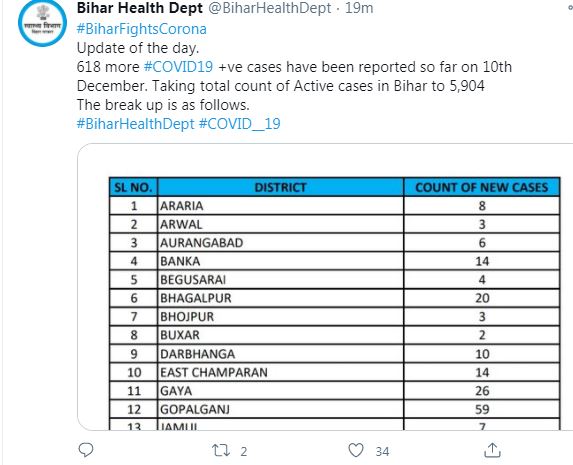Retweet using the retweet arrows icon
The image size is (573, 465).
[x=221, y=450]
